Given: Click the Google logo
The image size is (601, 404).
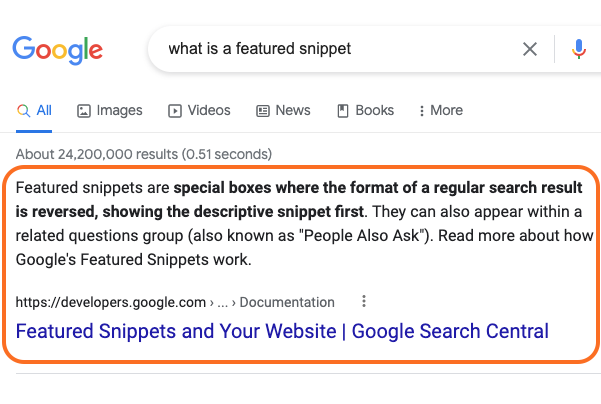Looking at the screenshot, I should tap(57, 49).
